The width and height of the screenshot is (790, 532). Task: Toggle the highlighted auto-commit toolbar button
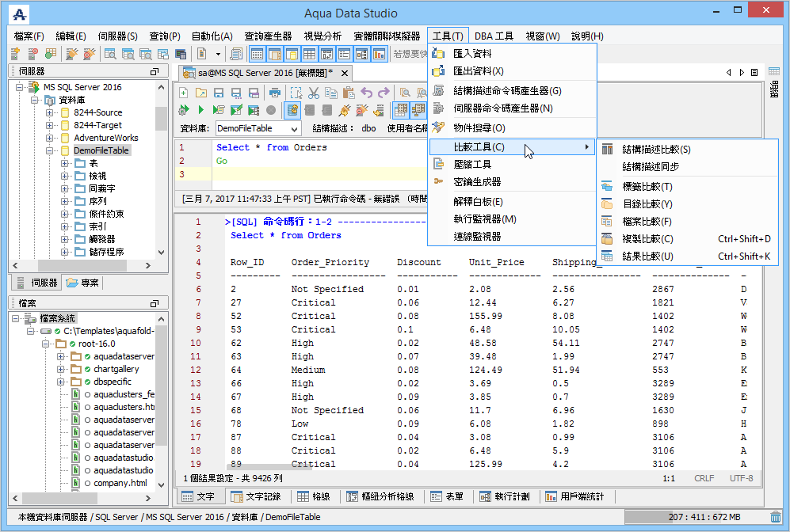point(292,110)
